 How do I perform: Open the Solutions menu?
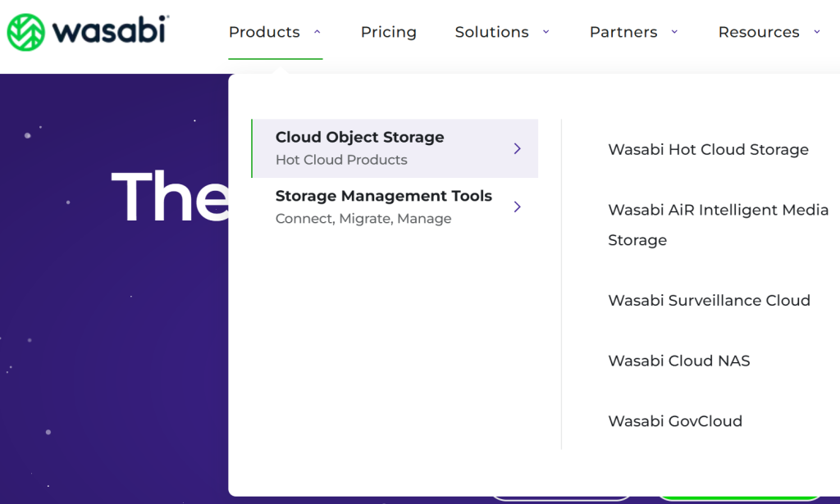click(x=492, y=32)
